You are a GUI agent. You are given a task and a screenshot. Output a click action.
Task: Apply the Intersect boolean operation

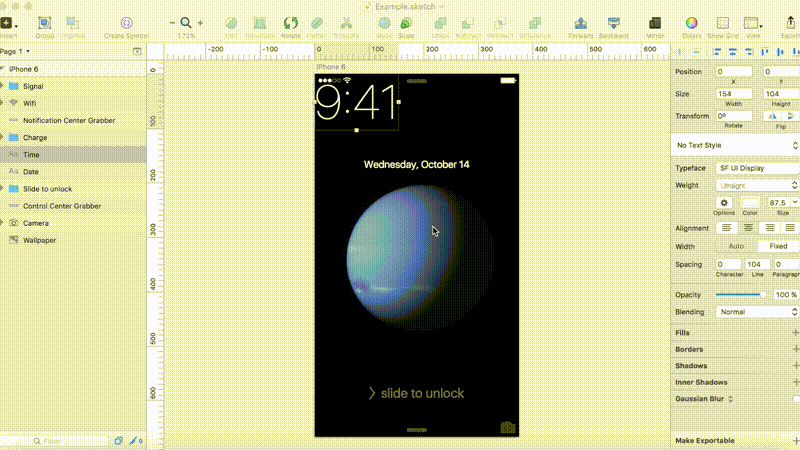coord(500,23)
